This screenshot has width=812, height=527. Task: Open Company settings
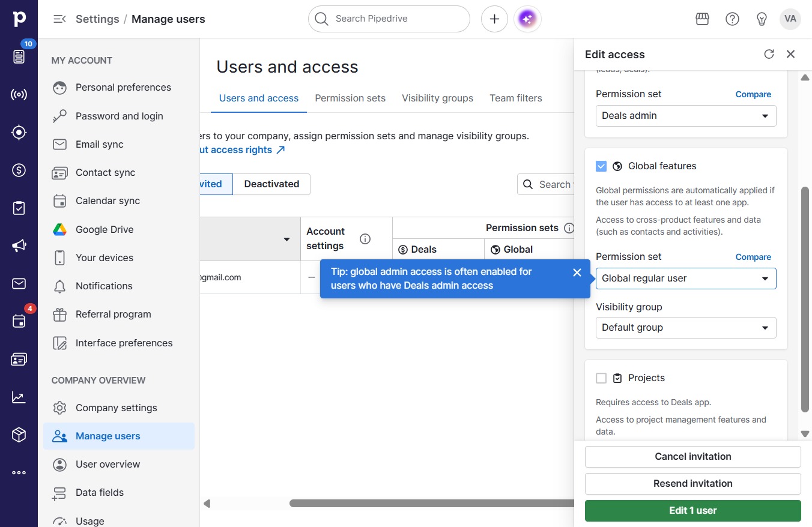tap(119, 408)
